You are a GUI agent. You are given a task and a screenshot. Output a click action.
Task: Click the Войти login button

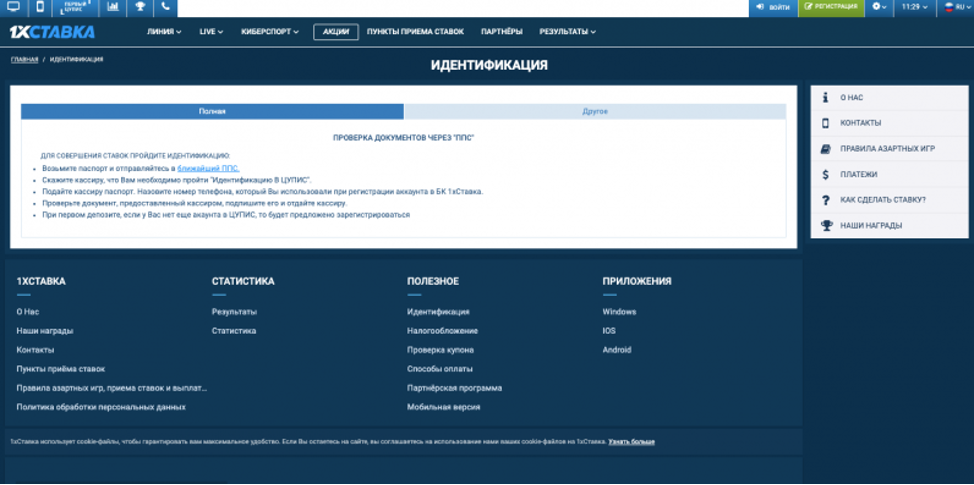[x=773, y=7]
